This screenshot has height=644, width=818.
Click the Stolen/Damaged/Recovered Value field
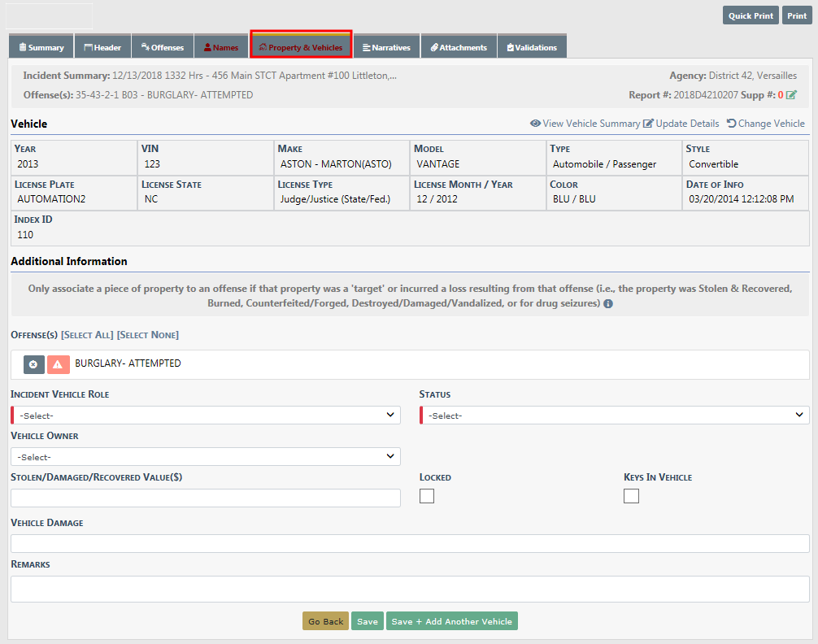pos(206,498)
